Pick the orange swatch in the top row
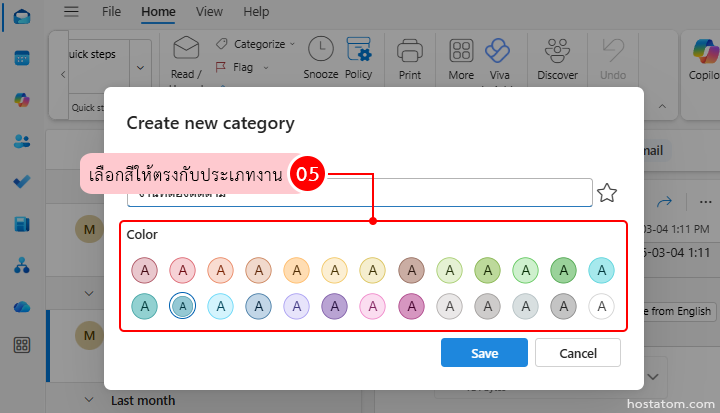The width and height of the screenshot is (720, 413). click(297, 270)
